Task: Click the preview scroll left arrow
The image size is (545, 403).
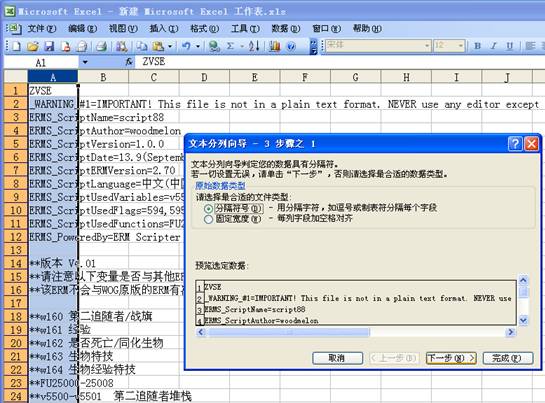Action: click(201, 332)
